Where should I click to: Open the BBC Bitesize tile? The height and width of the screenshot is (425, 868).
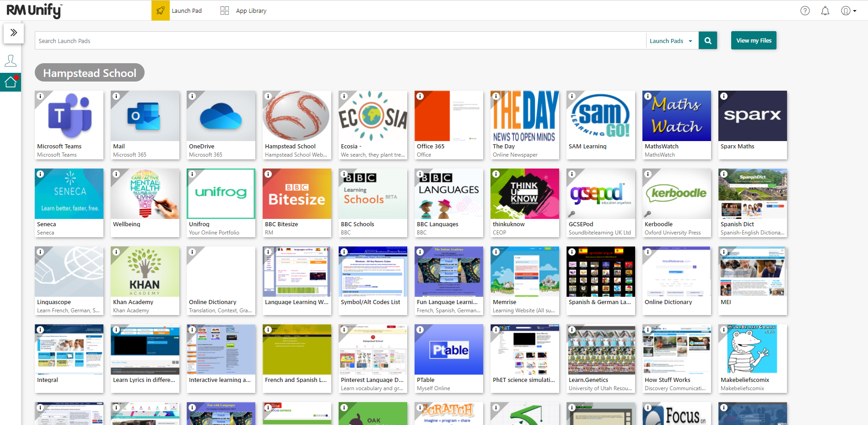click(297, 202)
